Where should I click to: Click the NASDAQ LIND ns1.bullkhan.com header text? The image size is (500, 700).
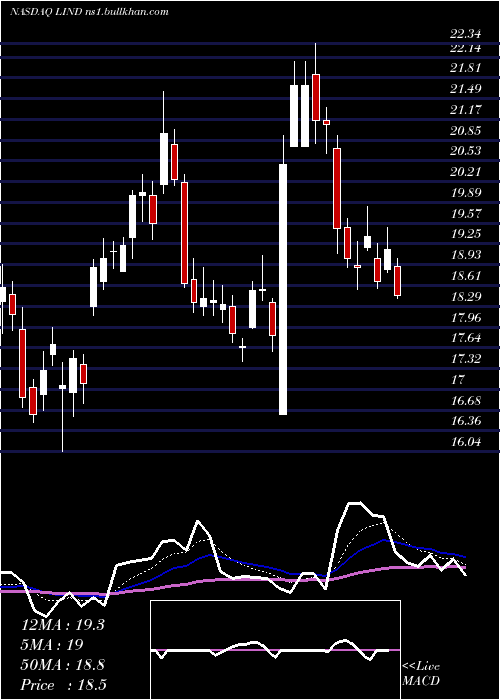coord(89,12)
